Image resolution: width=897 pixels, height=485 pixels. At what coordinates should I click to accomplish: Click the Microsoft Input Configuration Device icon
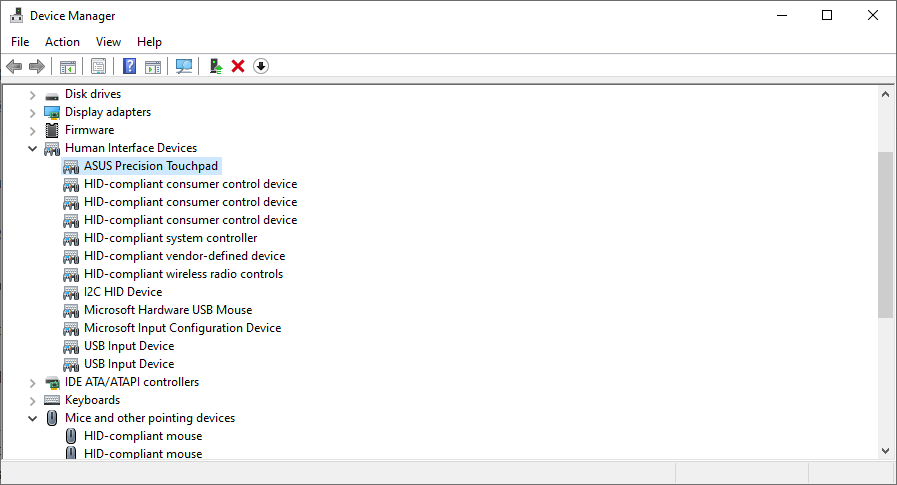pos(71,328)
